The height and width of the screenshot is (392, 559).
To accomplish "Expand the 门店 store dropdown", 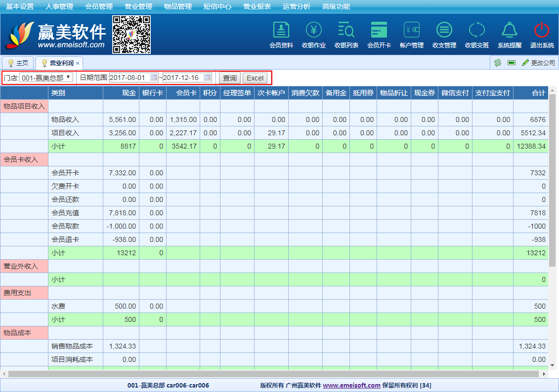I will 46,78.
